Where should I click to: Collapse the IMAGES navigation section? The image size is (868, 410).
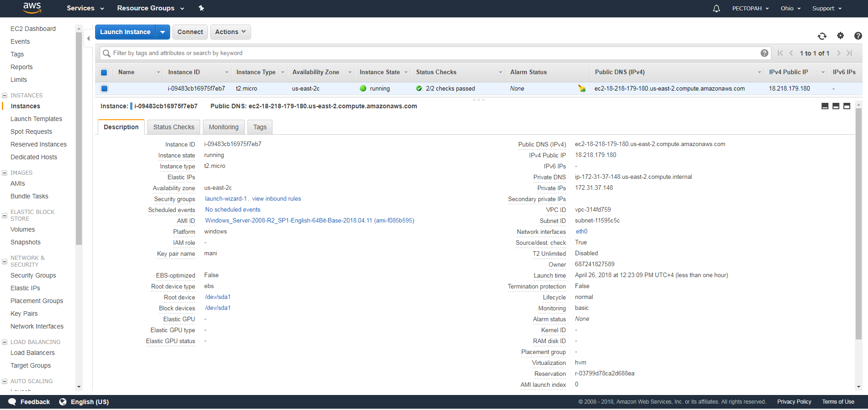point(5,173)
